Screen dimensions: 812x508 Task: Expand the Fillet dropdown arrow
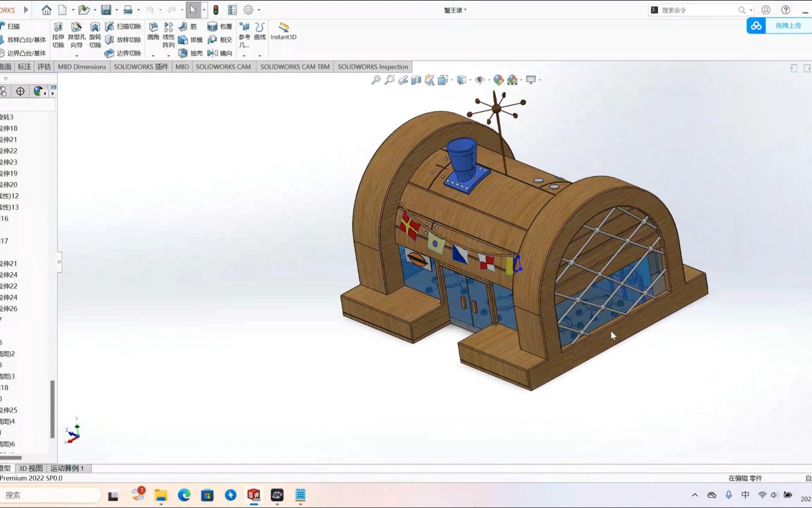pos(153,56)
